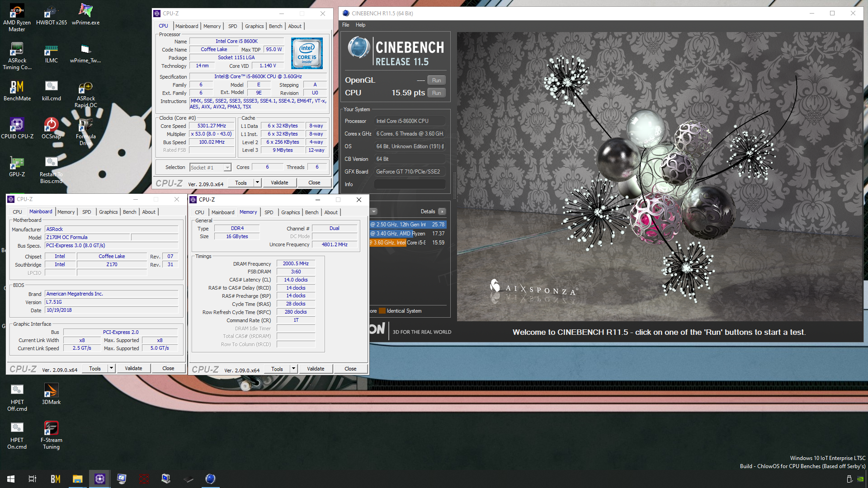Click Validate in CPU-Z Memory window
The height and width of the screenshot is (488, 868).
tap(316, 369)
